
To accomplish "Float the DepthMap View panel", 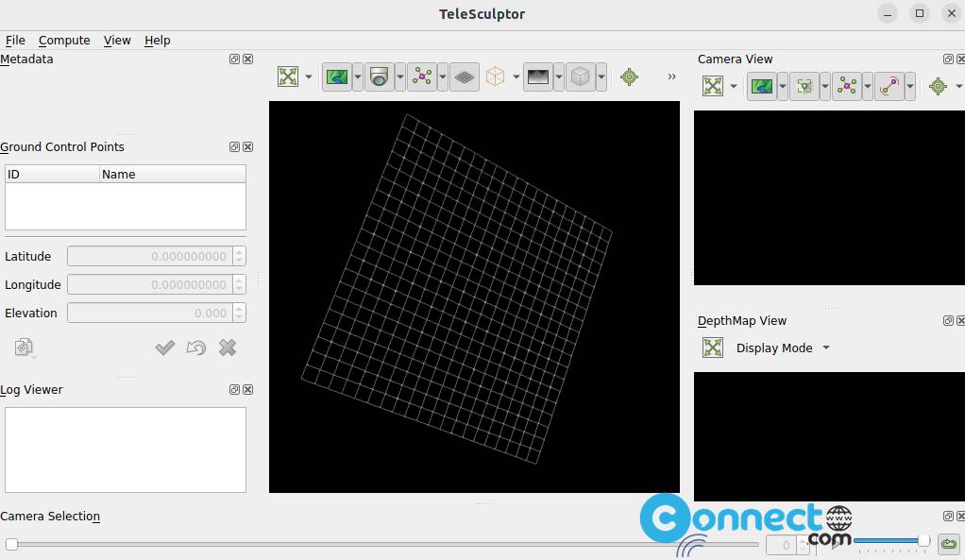I will 948,321.
